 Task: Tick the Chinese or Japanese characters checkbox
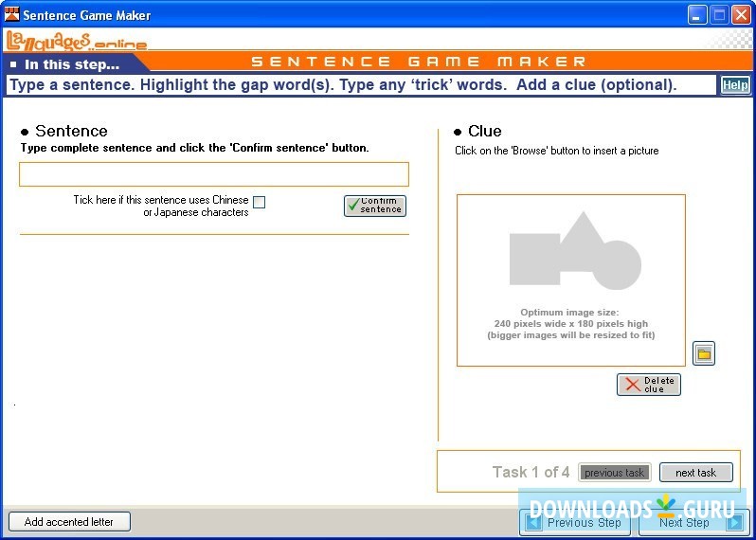click(259, 202)
